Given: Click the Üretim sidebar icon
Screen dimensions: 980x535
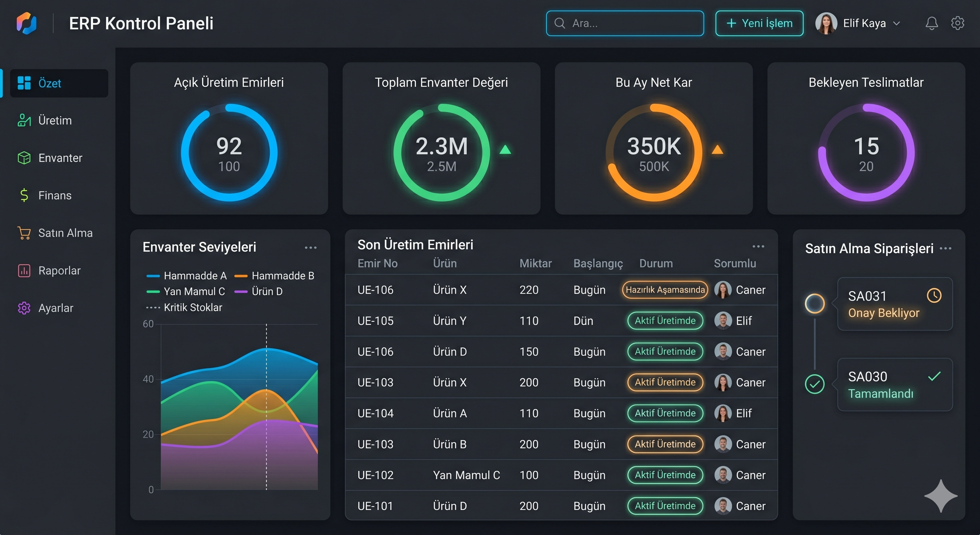Looking at the screenshot, I should 24,120.
